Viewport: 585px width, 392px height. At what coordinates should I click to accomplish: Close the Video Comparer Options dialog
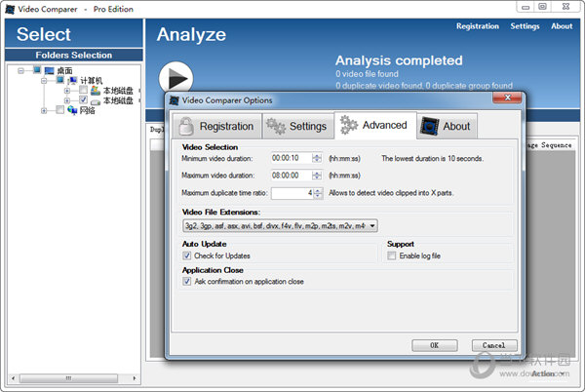click(507, 98)
